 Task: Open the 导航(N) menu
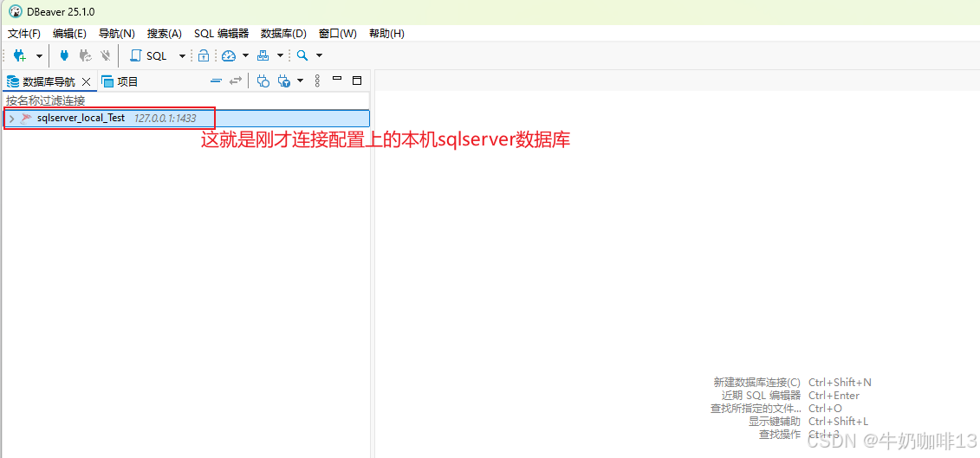pyautogui.click(x=117, y=33)
